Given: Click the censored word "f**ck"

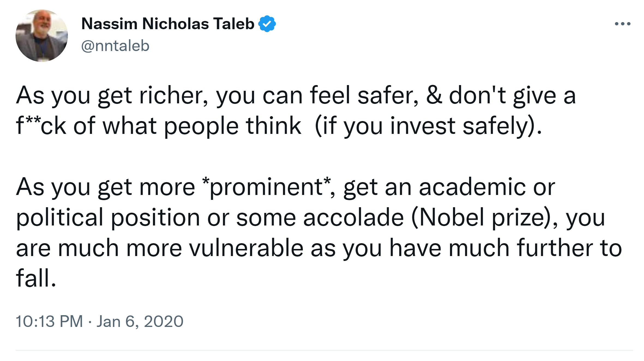Looking at the screenshot, I should [x=41, y=126].
